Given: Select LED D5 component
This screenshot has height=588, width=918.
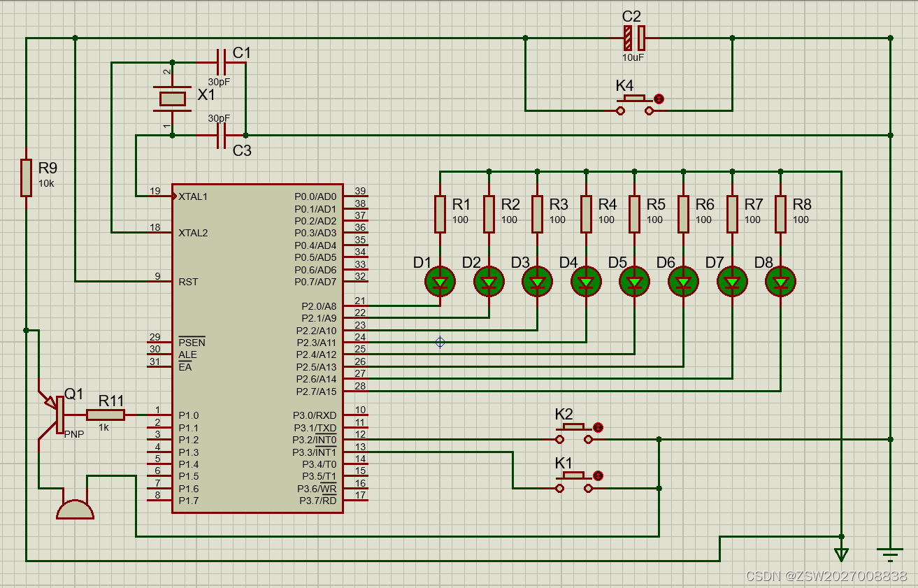Looking at the screenshot, I should (x=634, y=282).
